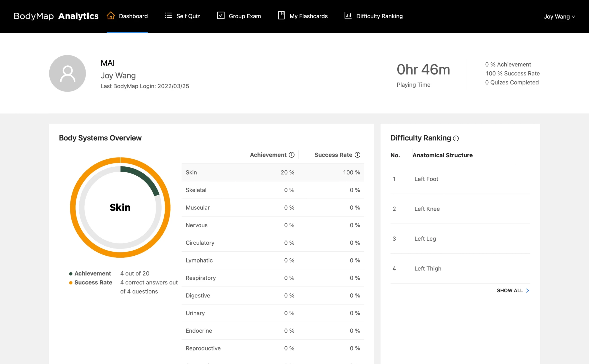Click the Success Rate column info icon
This screenshot has width=589, height=364.
357,155
